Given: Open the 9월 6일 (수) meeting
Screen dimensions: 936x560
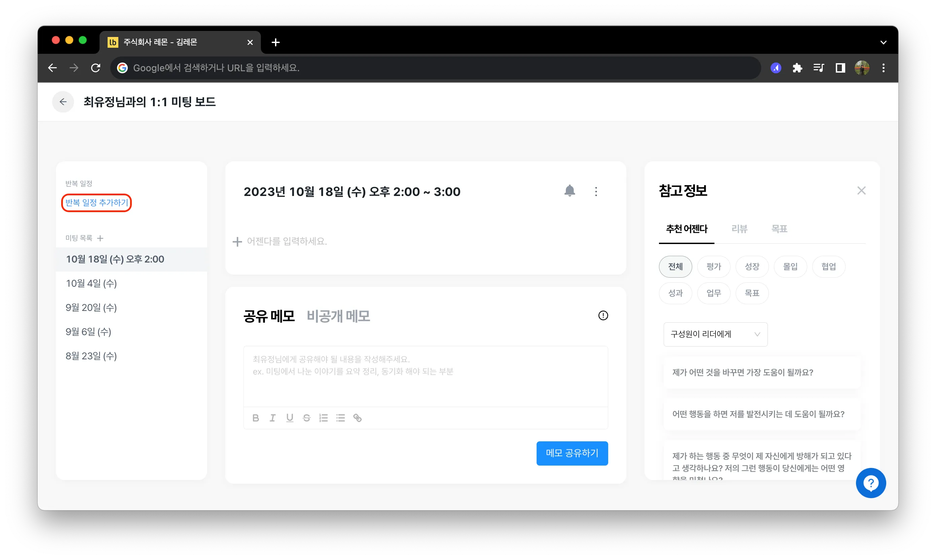Looking at the screenshot, I should coord(131,332).
